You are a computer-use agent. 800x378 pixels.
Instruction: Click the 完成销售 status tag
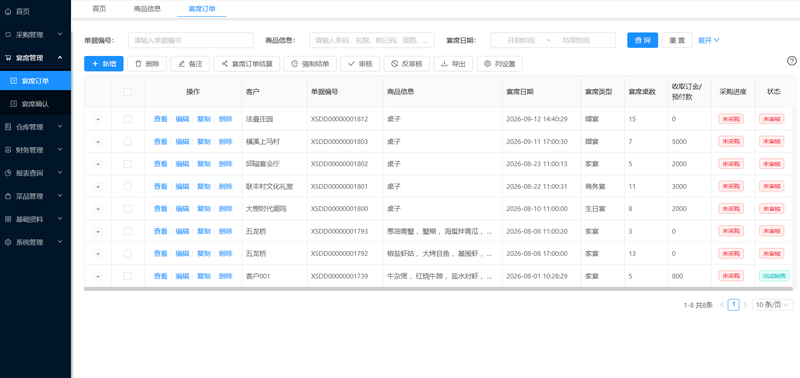point(774,276)
